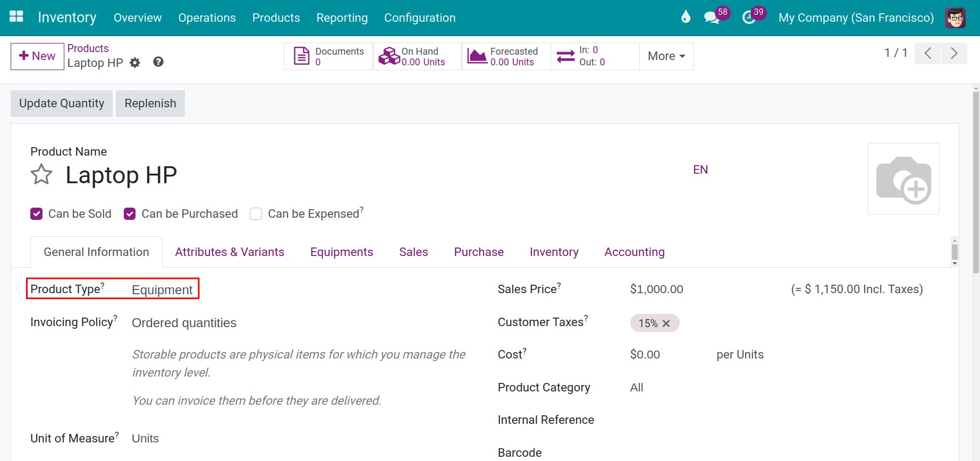980x461 pixels.
Task: Expand the More smart buttons dropdown
Action: pyautogui.click(x=666, y=56)
